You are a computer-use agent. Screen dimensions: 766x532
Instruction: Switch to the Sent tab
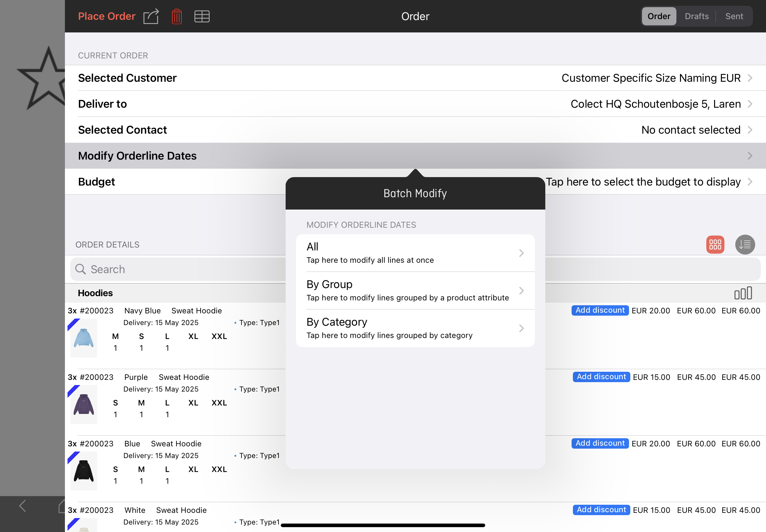point(734,16)
